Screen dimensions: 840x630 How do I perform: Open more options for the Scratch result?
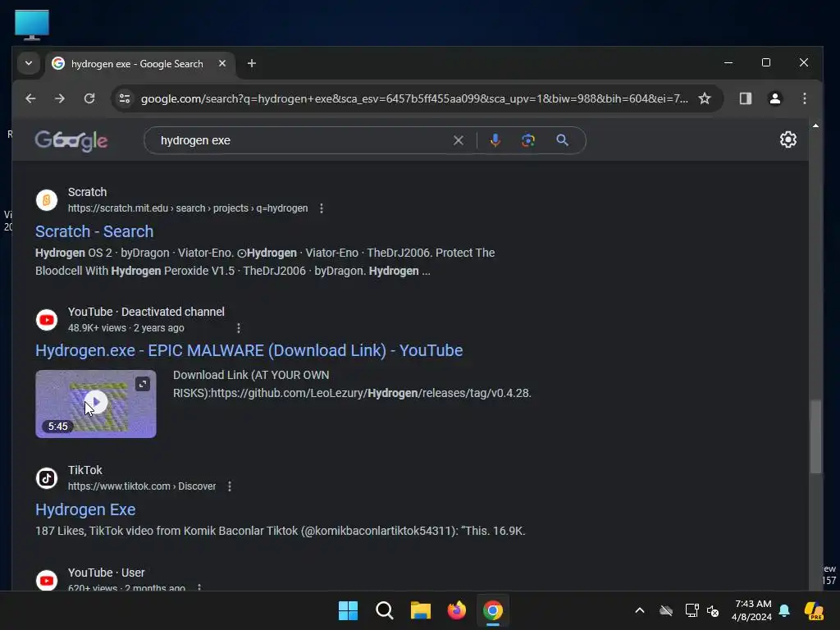[x=322, y=208]
